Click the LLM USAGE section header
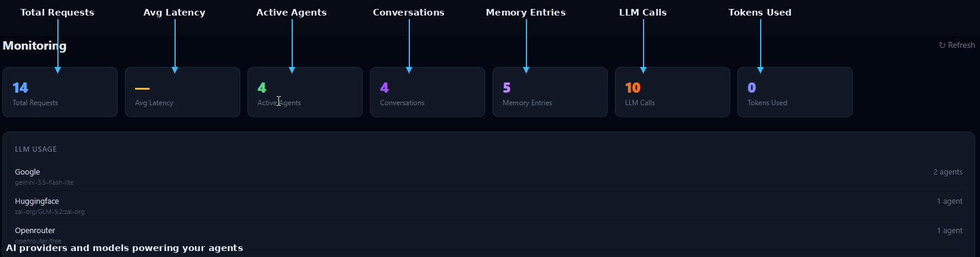Image resolution: width=980 pixels, height=257 pixels. point(36,149)
